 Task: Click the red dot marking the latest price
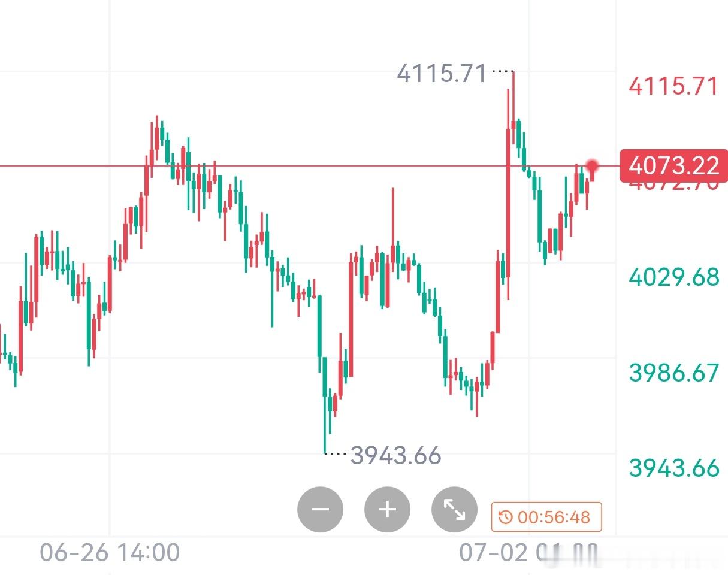coord(593,165)
